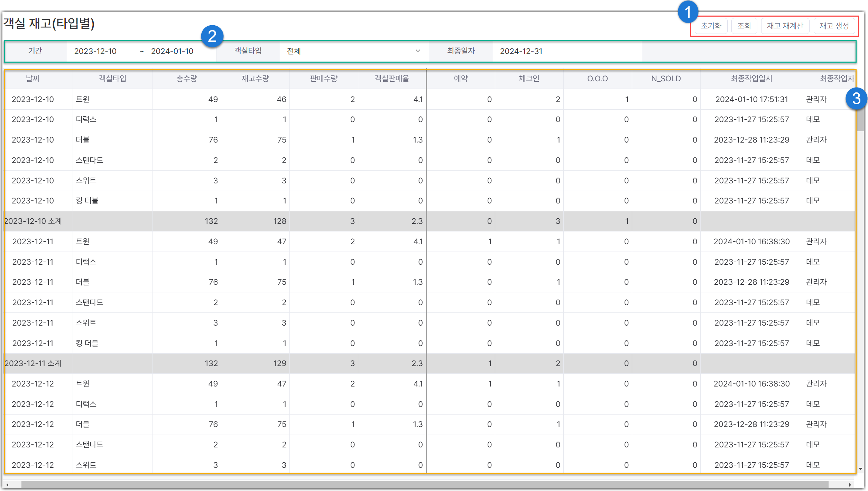This screenshot has height=491, width=868.
Task: Click the horizontal scrollbar left arrow
Action: [7, 485]
